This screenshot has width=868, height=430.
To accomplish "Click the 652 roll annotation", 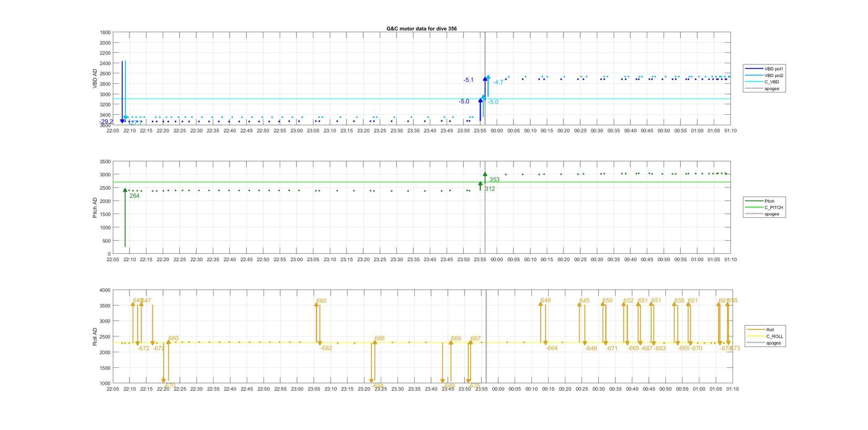I will (629, 300).
